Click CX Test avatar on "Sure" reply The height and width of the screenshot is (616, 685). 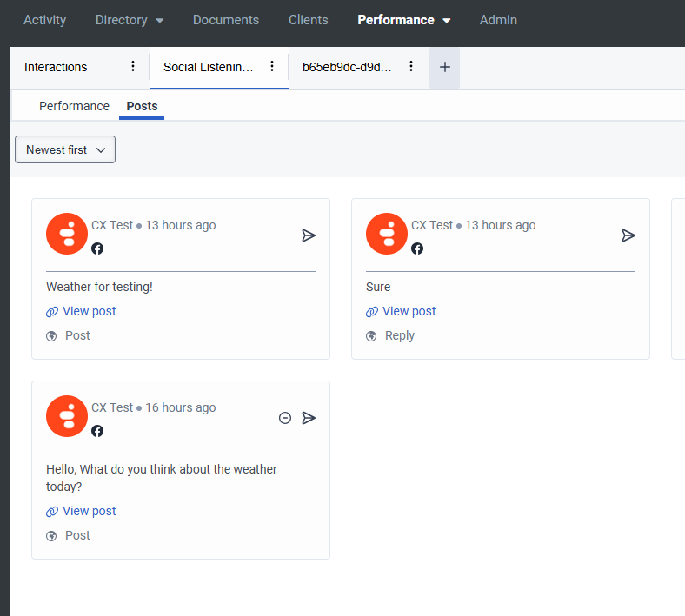[x=387, y=234]
